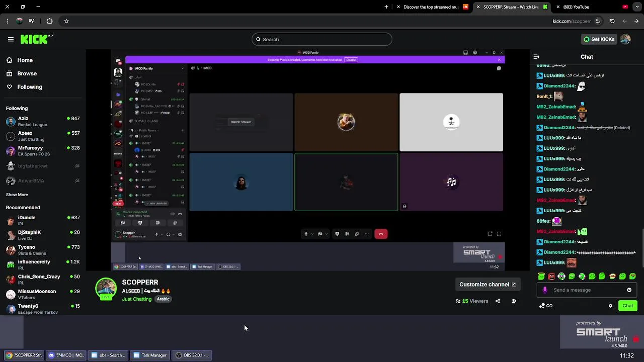Open recommended channel Chris_Gone_Crazy
The height and width of the screenshot is (362, 644).
pyautogui.click(x=43, y=279)
